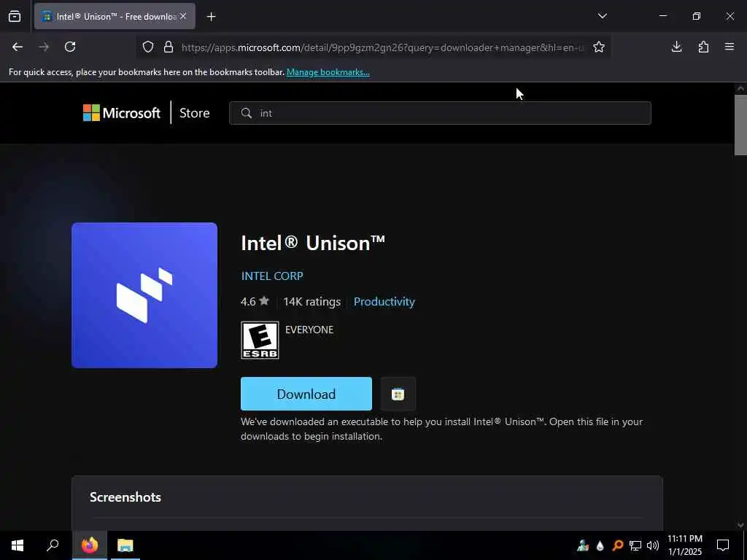Open the water-drop tray icon

pos(600,545)
